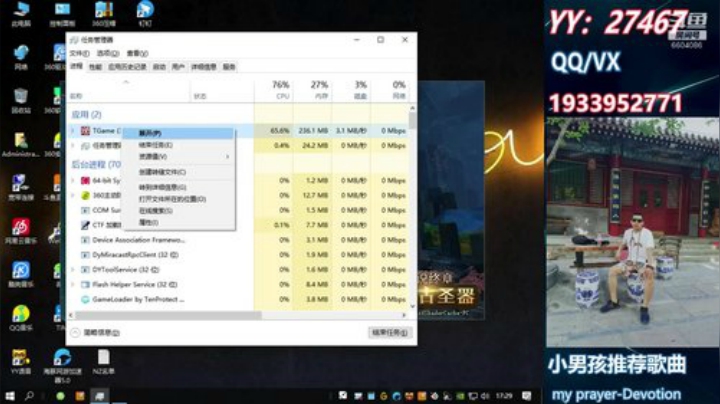Choose Create dump file in context menu
Screen dimensions: 720x404
click(x=178, y=172)
